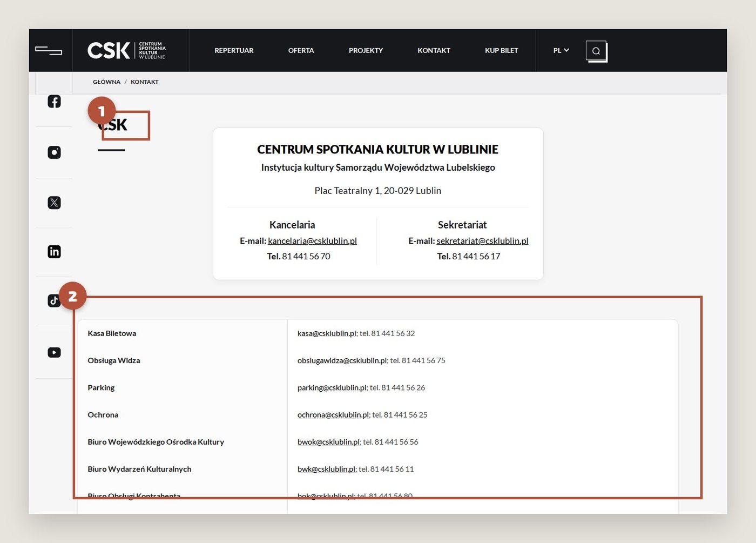
Task: Click Biuro Wojewódzkiego Ośrodka Kultury label
Action: coord(156,442)
